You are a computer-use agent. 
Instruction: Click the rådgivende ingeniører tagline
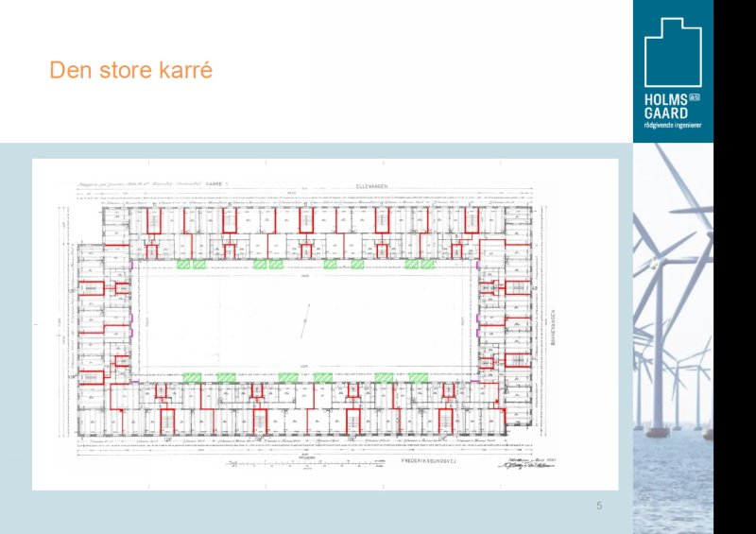(x=672, y=125)
